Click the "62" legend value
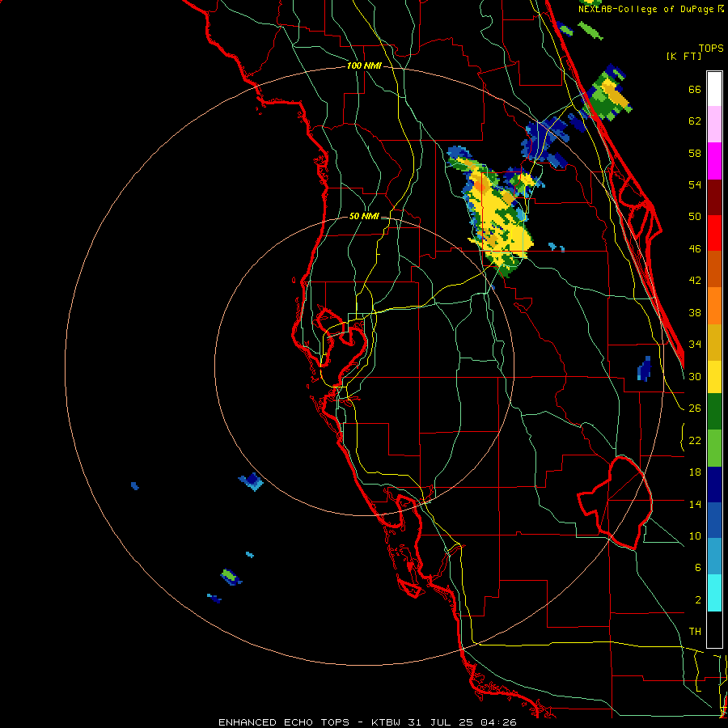 pos(695,121)
